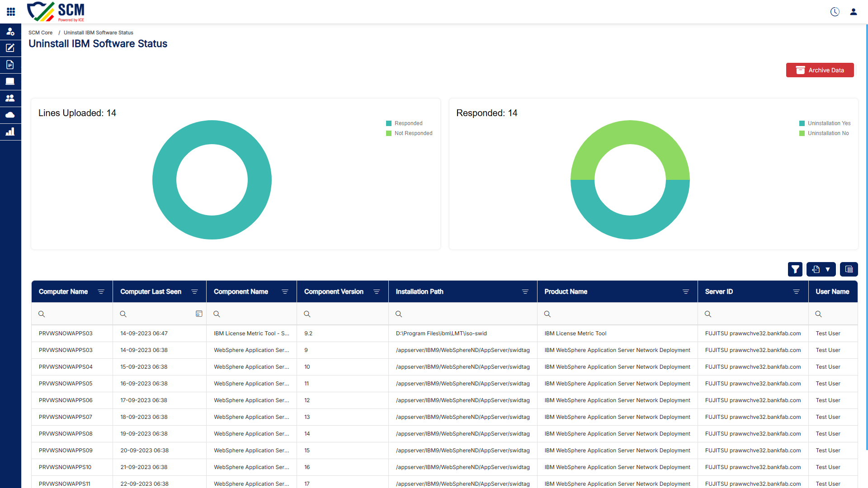Toggle Responded legend item
The height and width of the screenshot is (488, 868).
coord(404,123)
